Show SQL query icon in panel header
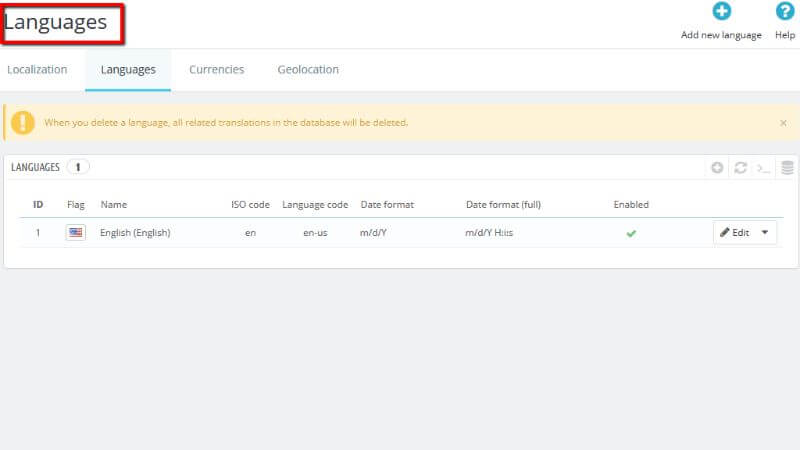Viewport: 800px width, 450px height. coord(763,168)
